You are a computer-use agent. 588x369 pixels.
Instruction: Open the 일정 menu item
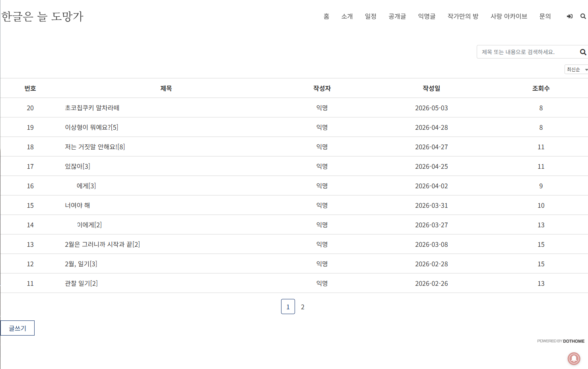pyautogui.click(x=371, y=16)
